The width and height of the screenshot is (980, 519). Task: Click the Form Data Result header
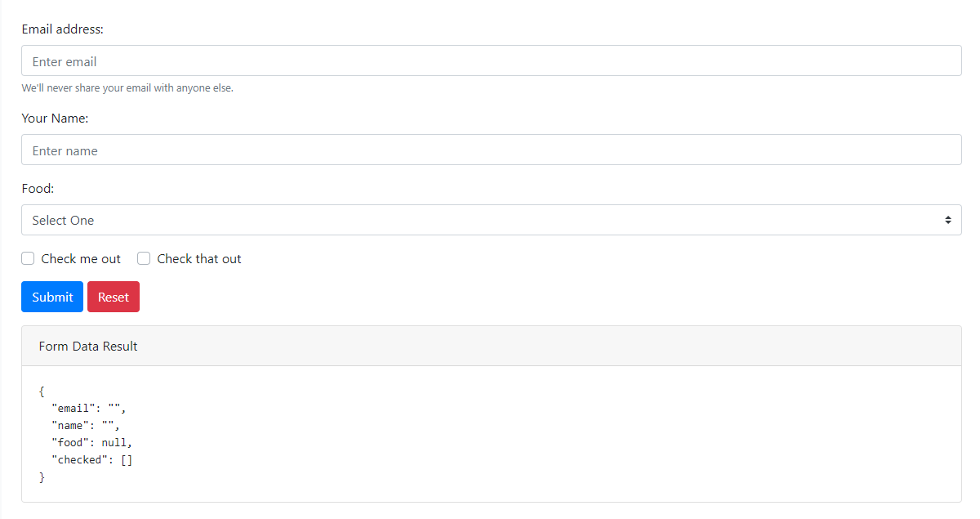(x=88, y=347)
